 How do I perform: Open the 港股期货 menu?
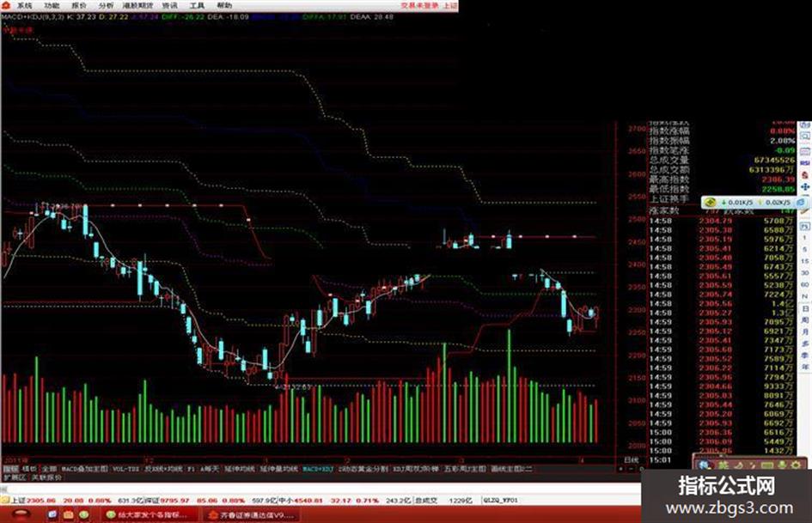tap(137, 6)
